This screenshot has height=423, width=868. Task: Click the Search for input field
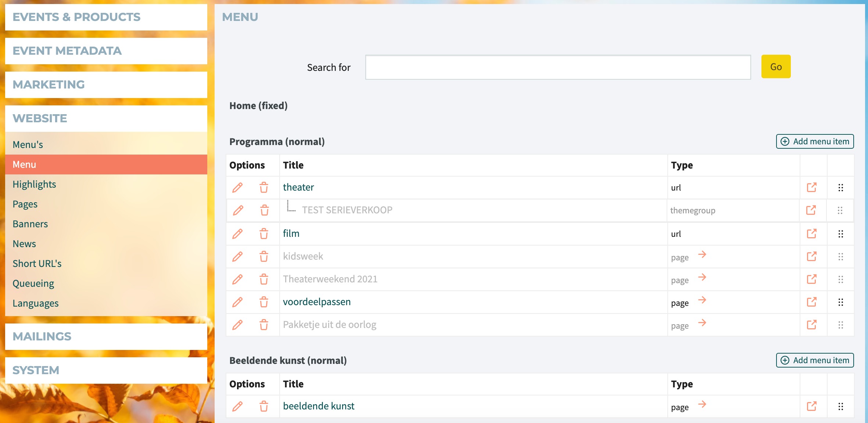pos(557,67)
